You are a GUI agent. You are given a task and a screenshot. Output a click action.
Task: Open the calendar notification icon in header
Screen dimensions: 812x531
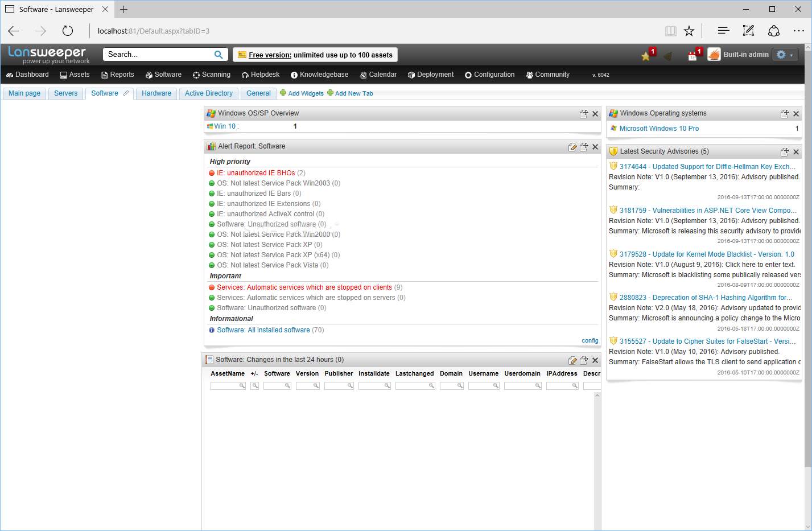coord(693,55)
